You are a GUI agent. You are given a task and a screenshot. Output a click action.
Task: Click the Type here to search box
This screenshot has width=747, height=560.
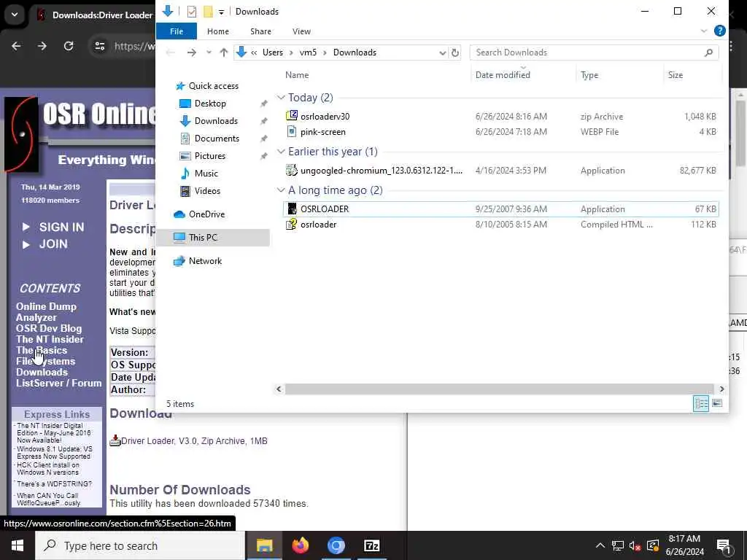coord(140,545)
